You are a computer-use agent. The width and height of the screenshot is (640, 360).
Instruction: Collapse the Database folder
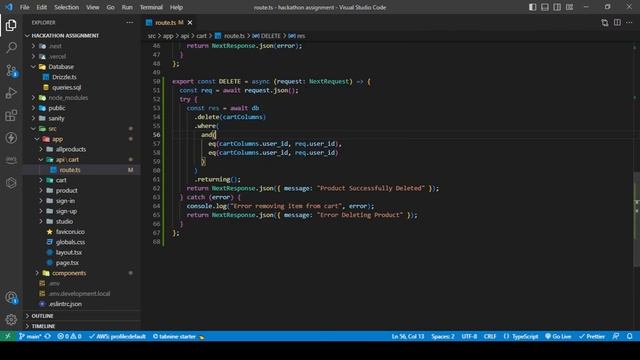(61, 67)
